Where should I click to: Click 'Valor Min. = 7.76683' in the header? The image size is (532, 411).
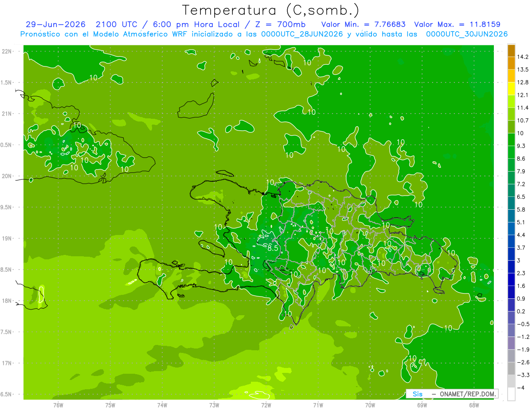[363, 24]
